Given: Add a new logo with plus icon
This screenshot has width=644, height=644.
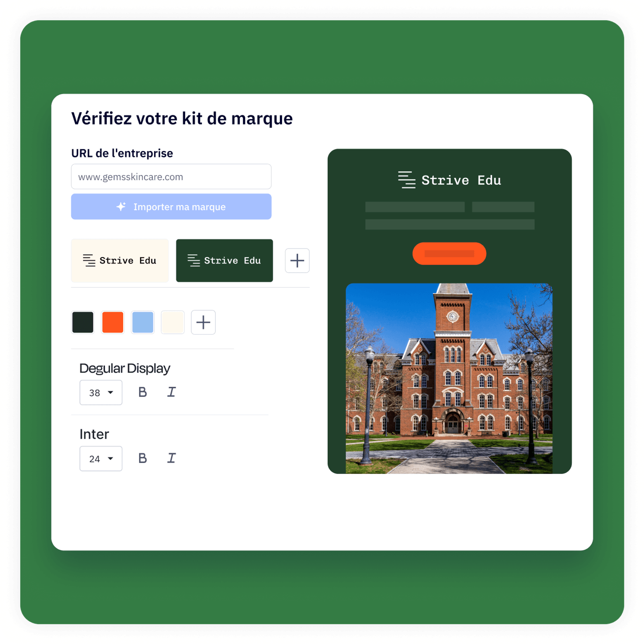Looking at the screenshot, I should pyautogui.click(x=297, y=260).
